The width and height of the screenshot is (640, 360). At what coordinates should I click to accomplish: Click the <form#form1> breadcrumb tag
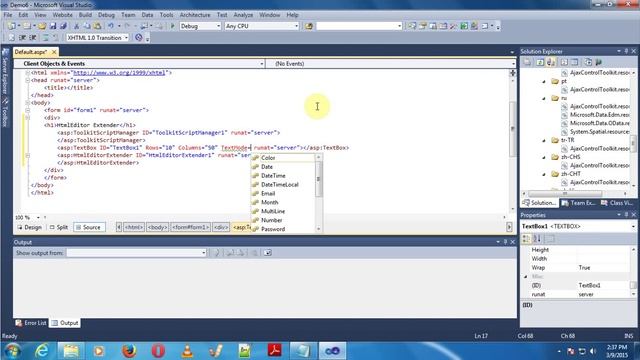click(190, 227)
